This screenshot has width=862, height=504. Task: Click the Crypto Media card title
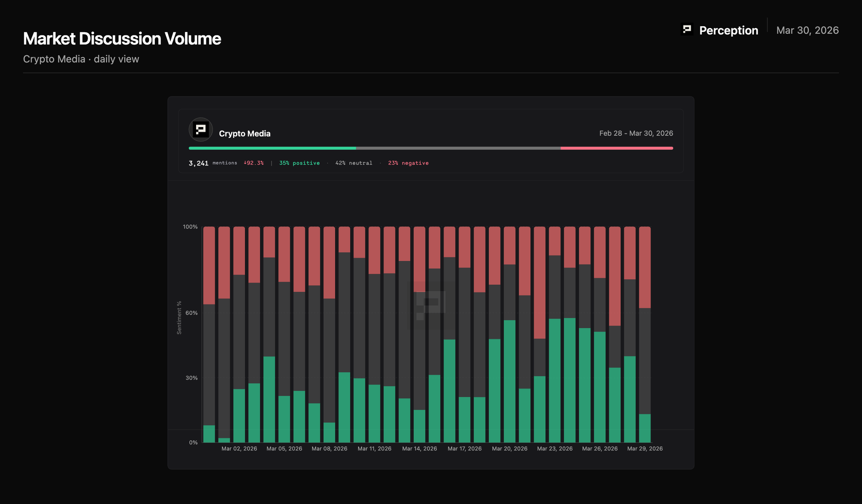[x=244, y=134]
